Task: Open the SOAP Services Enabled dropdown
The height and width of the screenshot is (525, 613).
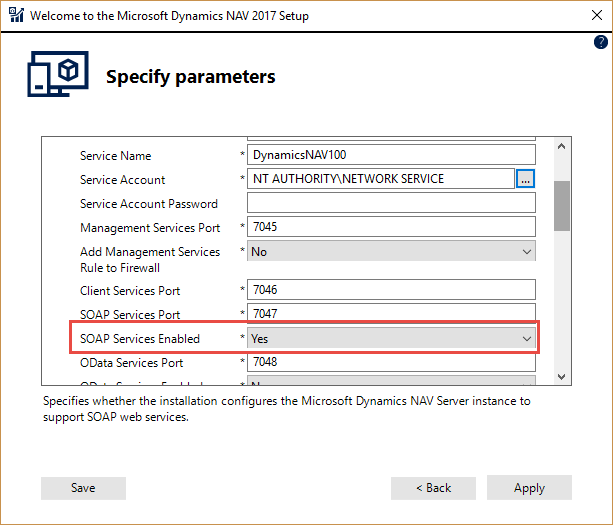Action: pyautogui.click(x=392, y=339)
